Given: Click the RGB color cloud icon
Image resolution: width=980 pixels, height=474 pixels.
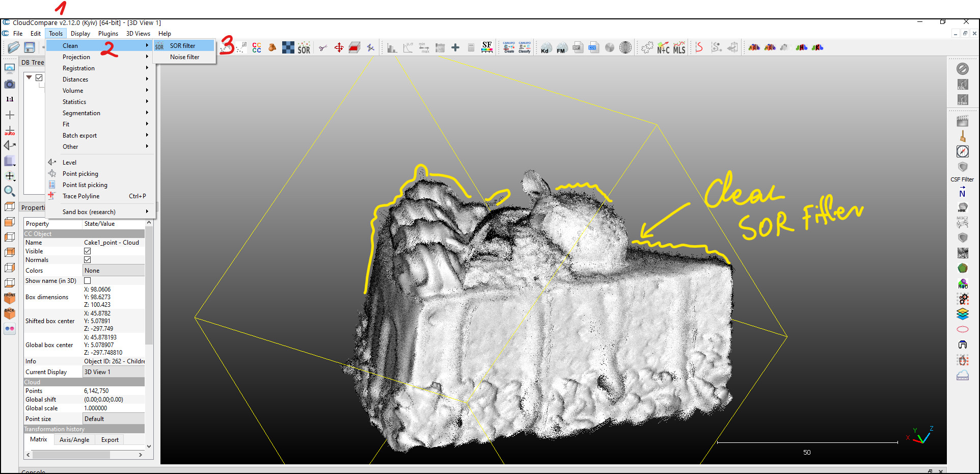Looking at the screenshot, I should (x=754, y=47).
